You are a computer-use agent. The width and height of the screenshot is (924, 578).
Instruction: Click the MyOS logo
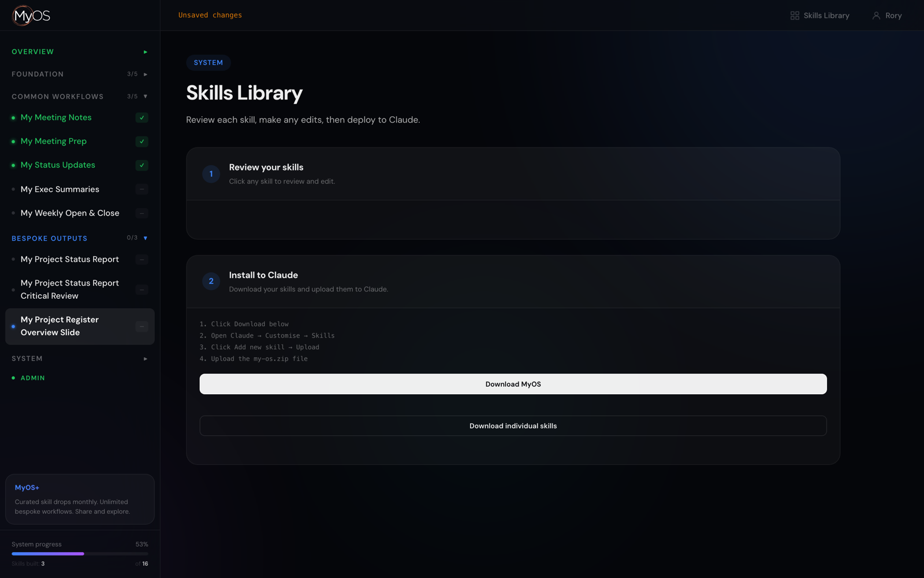point(31,16)
